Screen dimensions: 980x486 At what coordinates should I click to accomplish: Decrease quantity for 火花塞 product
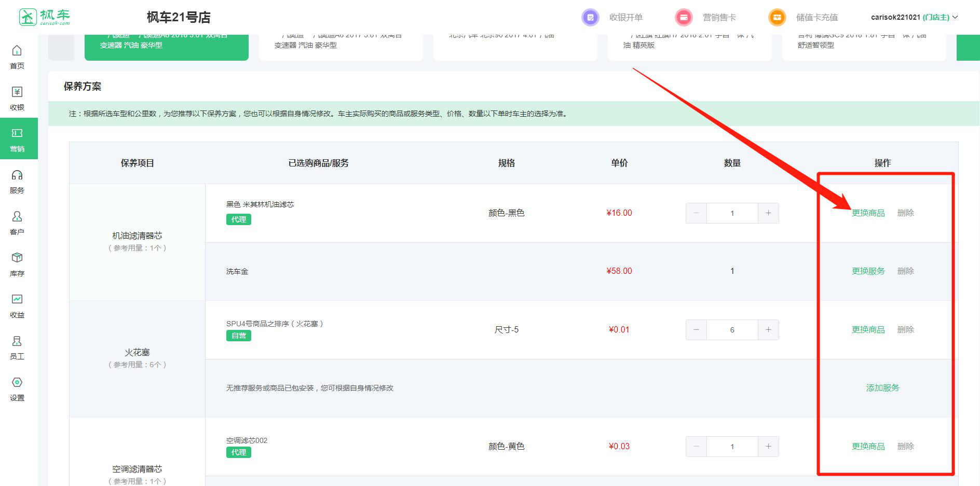[x=696, y=330]
